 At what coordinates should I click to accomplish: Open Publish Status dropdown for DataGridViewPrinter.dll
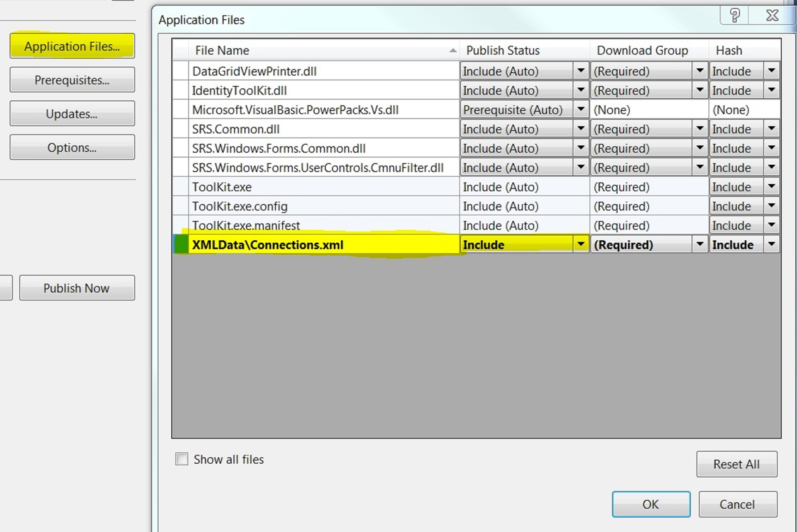(581, 71)
